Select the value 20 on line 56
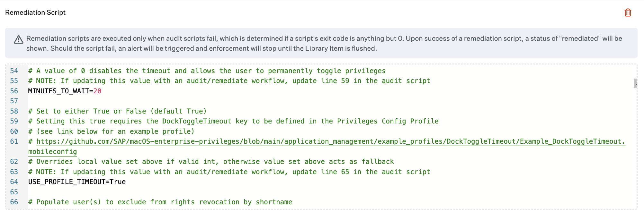The width and height of the screenshot is (644, 220). coord(97,91)
